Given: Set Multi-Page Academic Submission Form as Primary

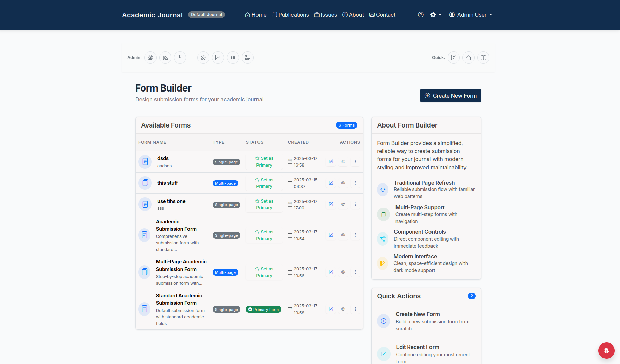Looking at the screenshot, I should [x=264, y=272].
